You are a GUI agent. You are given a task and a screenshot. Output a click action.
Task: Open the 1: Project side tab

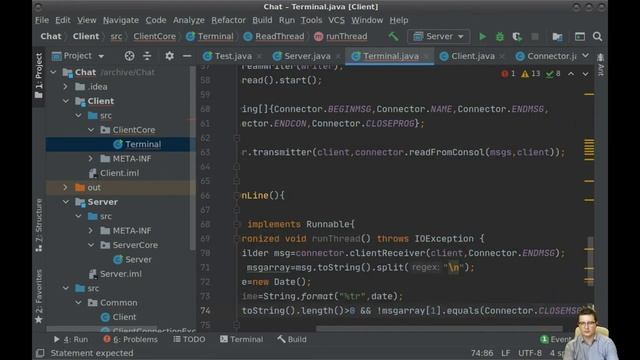click(39, 76)
